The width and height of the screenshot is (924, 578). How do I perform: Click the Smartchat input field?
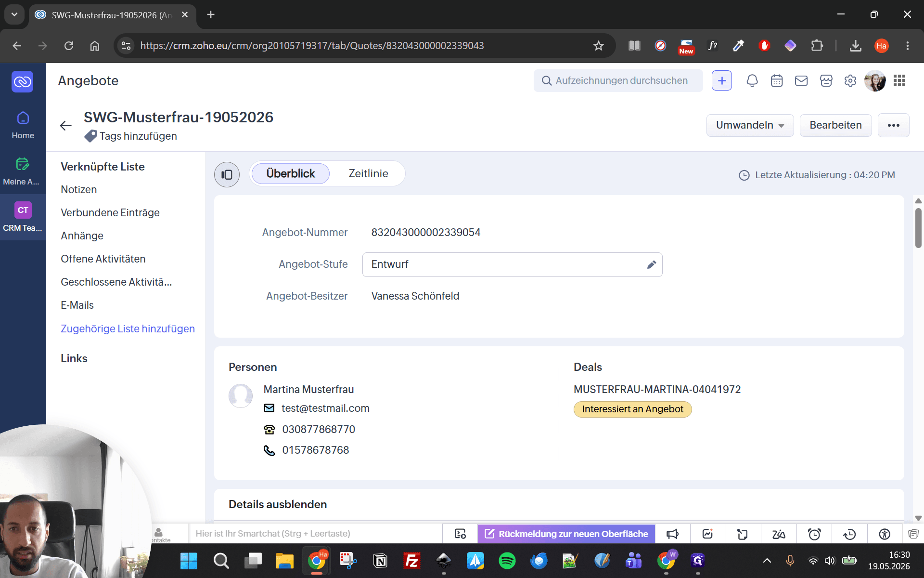pyautogui.click(x=315, y=534)
